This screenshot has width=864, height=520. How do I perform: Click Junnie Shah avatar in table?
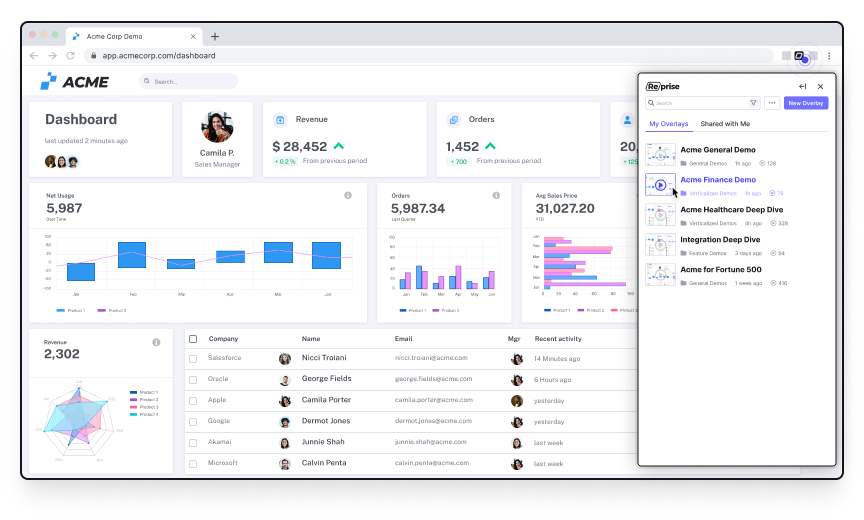coord(285,443)
